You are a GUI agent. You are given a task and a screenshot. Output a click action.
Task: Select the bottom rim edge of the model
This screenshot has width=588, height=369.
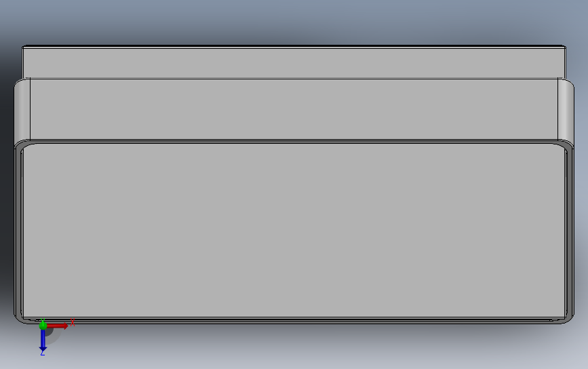[294, 321]
